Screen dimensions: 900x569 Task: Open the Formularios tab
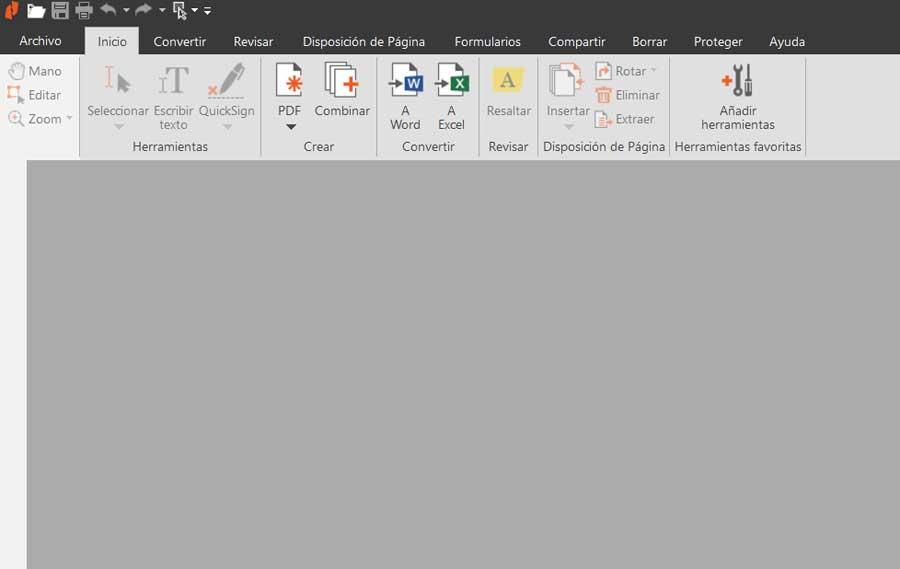(x=487, y=41)
